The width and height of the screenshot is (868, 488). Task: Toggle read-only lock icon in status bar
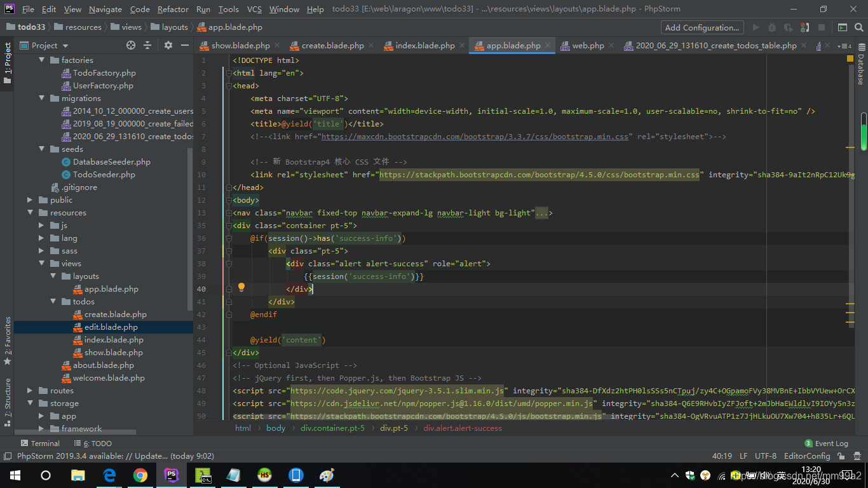841,456
